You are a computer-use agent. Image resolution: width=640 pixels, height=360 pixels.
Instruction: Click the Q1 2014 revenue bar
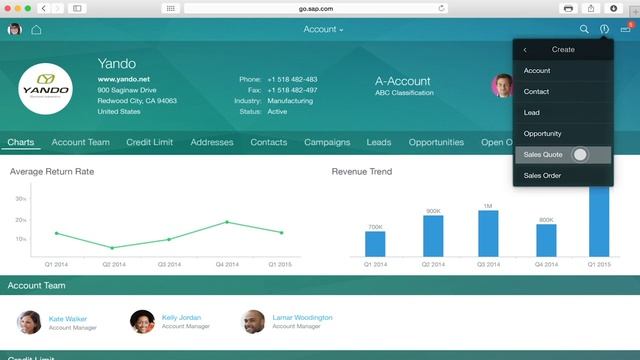(375, 244)
